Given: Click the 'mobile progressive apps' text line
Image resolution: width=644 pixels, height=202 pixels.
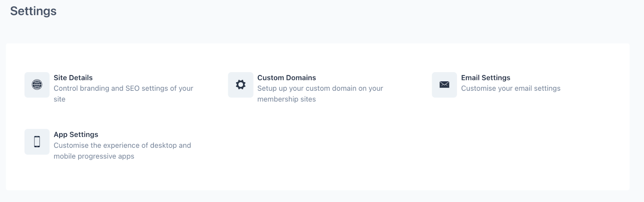Looking at the screenshot, I should tap(94, 156).
